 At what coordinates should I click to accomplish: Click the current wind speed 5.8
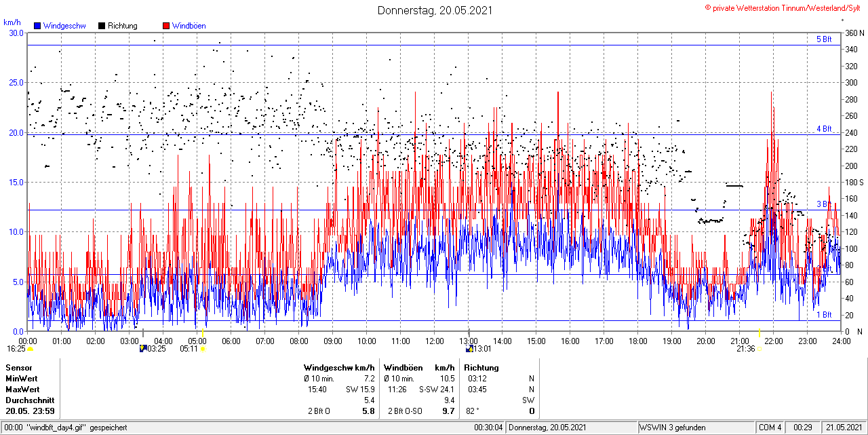[x=368, y=411]
